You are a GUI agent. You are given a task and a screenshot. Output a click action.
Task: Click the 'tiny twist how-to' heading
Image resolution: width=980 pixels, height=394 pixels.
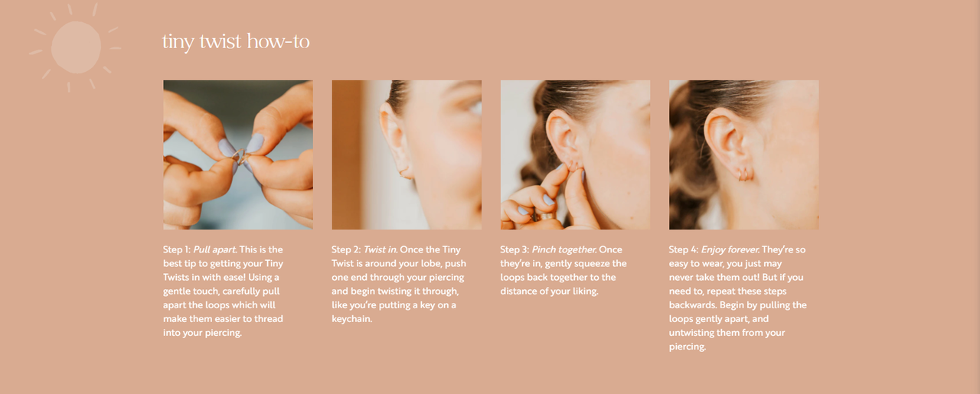236,41
